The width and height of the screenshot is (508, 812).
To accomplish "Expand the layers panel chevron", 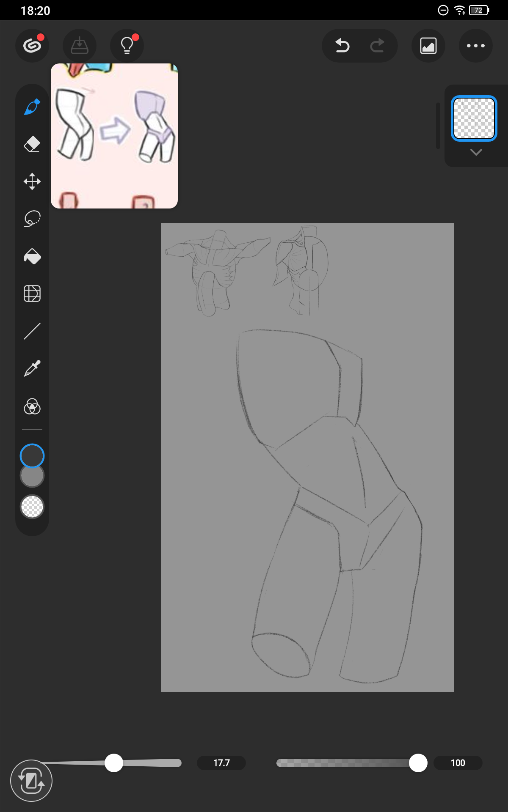I will point(476,152).
